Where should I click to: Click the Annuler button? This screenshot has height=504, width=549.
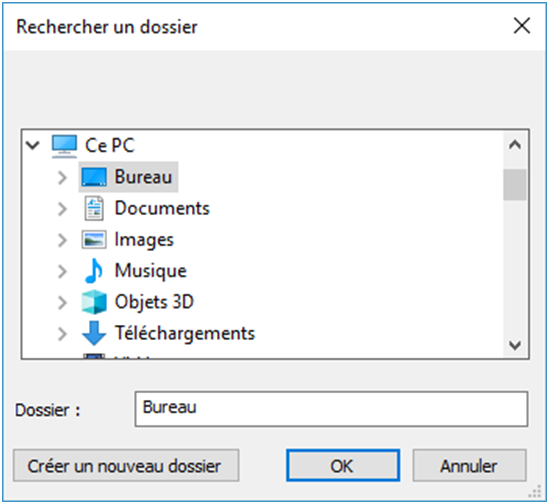469,465
